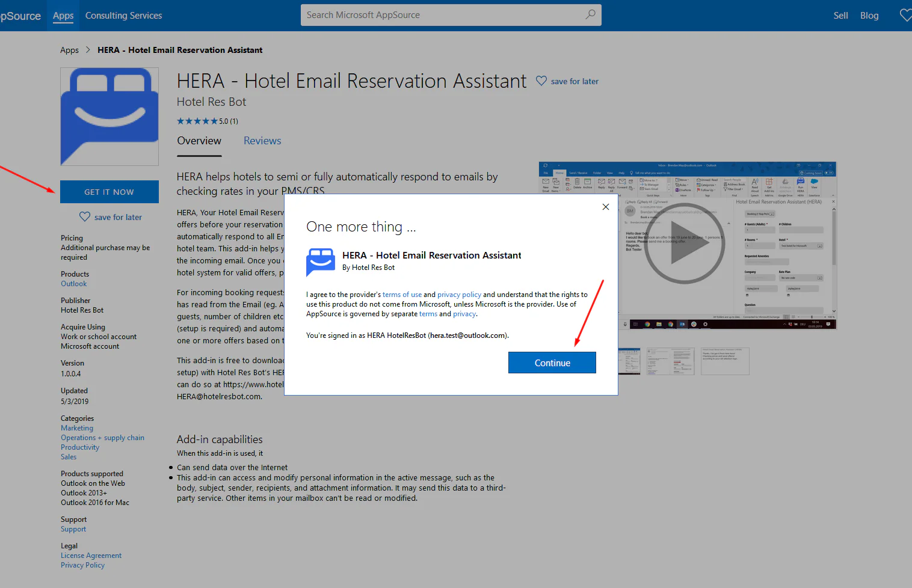The image size is (912, 588).
Task: Click Can send data over the Internet
Action: 232,467
